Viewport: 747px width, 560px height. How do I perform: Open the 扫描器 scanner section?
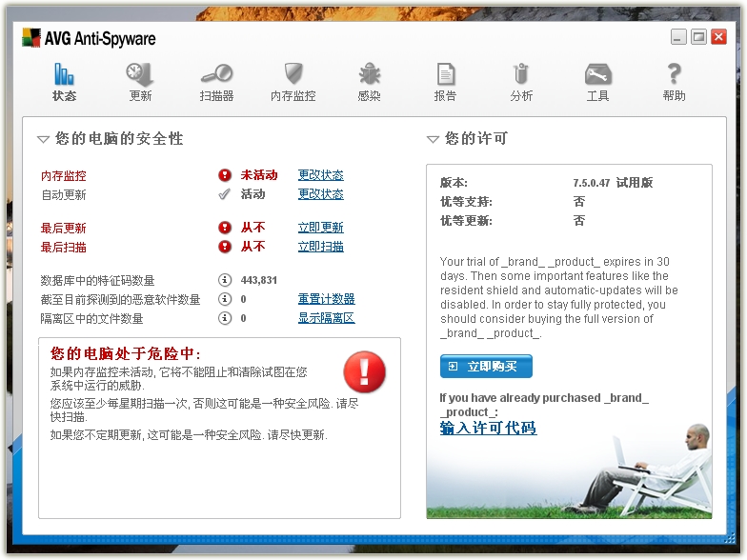point(216,82)
